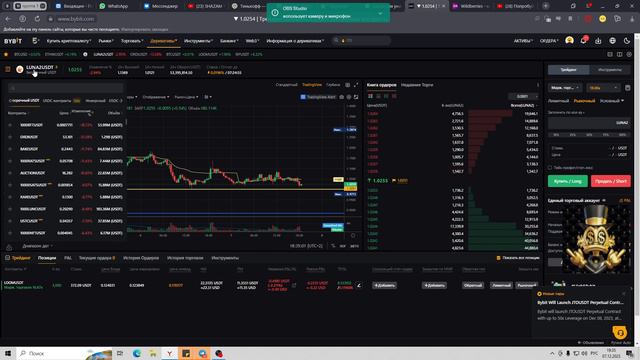640x360 pixels.
Task: Click the app download icon
Action: point(598,41)
